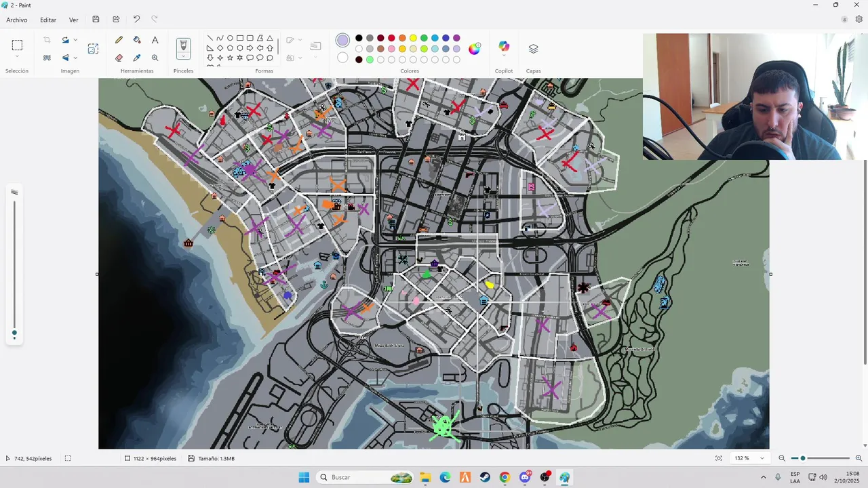
Task: Select the Eraser tool
Action: pyautogui.click(x=119, y=58)
